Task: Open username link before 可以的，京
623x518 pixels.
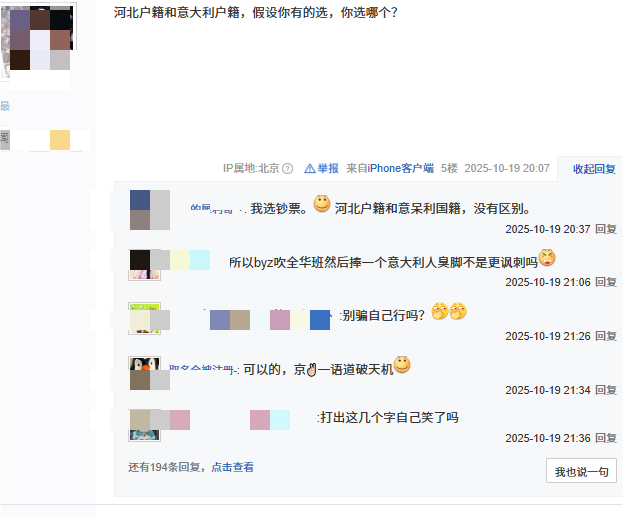Action: click(203, 370)
